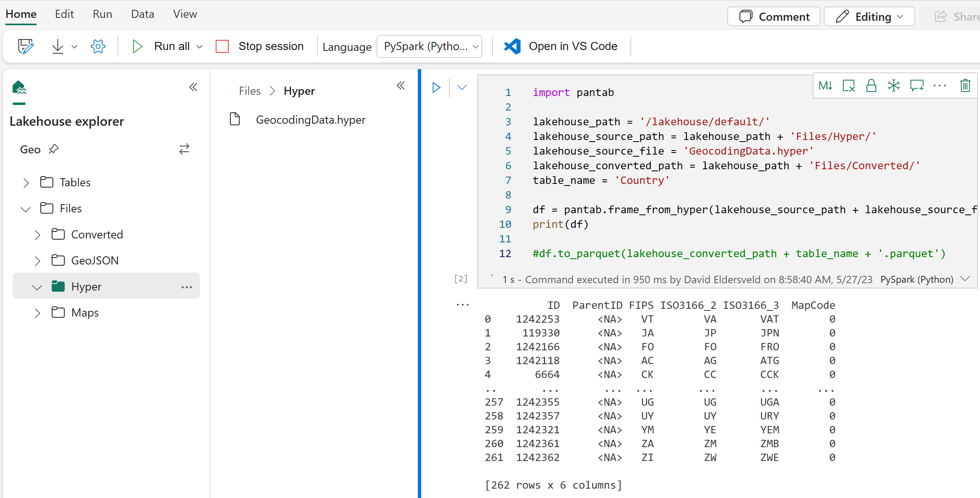Pin the Geo lakehouse

coord(54,149)
